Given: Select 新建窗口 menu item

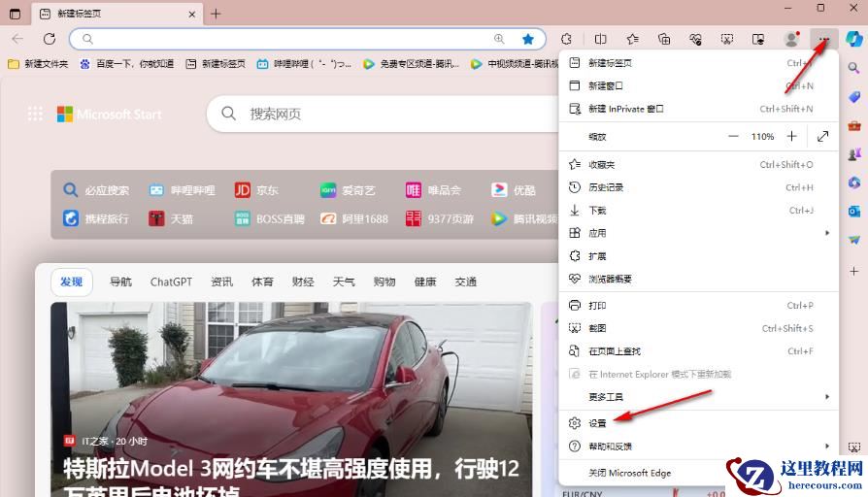Looking at the screenshot, I should point(699,85).
